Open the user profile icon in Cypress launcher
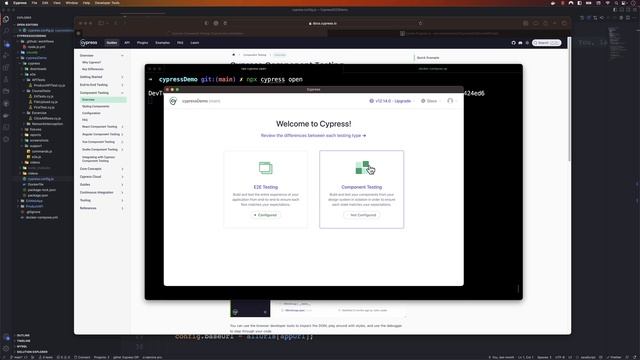 coord(450,101)
